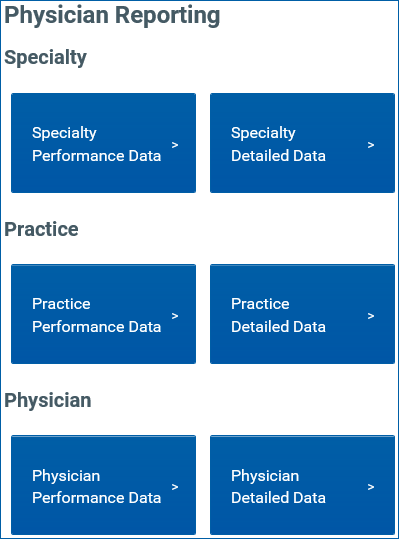
Task: Open the Physician Detailed Data tile
Action: click(x=302, y=485)
